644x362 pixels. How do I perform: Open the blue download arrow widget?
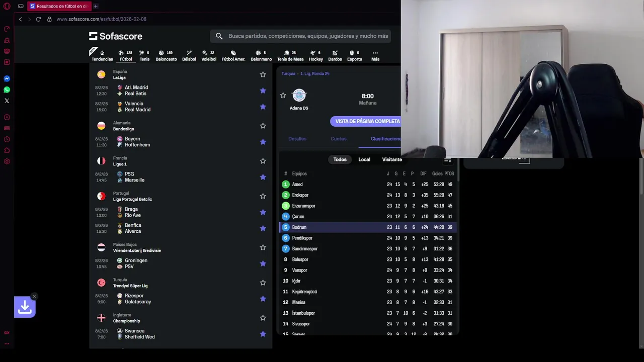[25, 307]
